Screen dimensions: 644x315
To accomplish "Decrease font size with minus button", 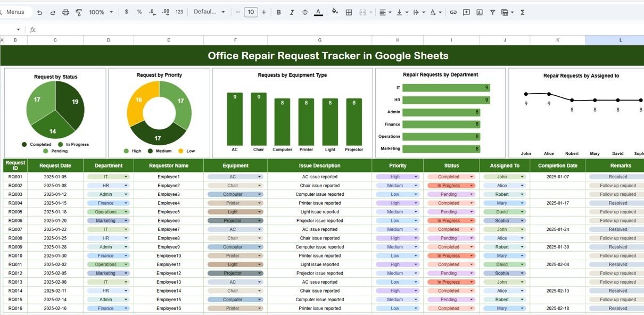I will click(x=237, y=12).
